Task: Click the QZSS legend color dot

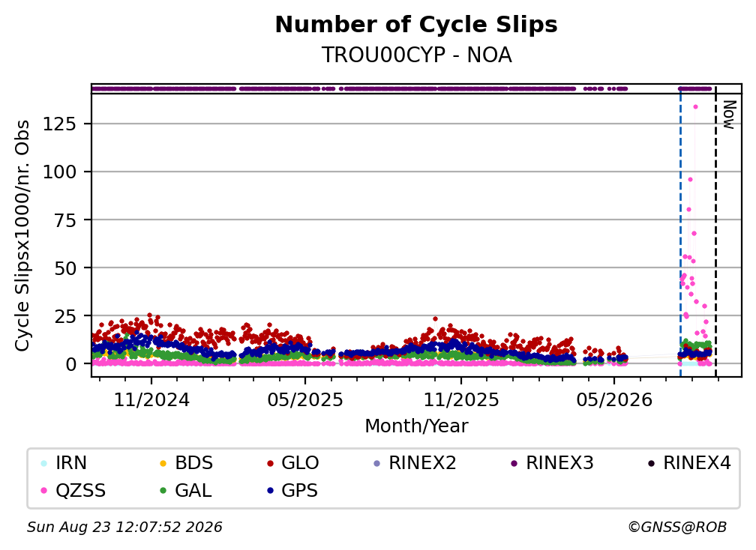Action: pos(43,491)
